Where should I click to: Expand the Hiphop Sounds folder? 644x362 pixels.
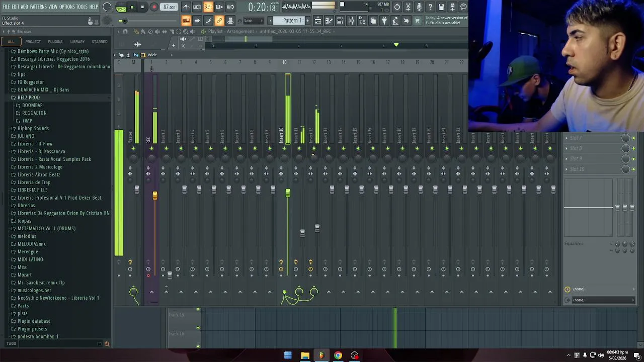(x=33, y=128)
